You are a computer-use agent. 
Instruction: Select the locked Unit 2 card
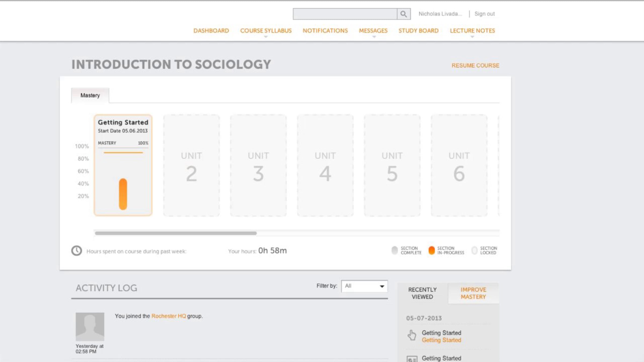191,165
